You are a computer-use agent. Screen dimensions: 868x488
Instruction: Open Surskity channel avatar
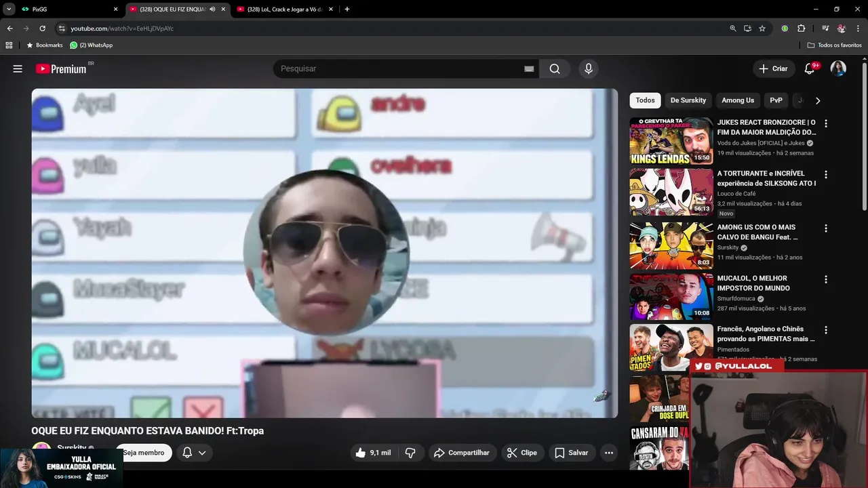pyautogui.click(x=41, y=450)
